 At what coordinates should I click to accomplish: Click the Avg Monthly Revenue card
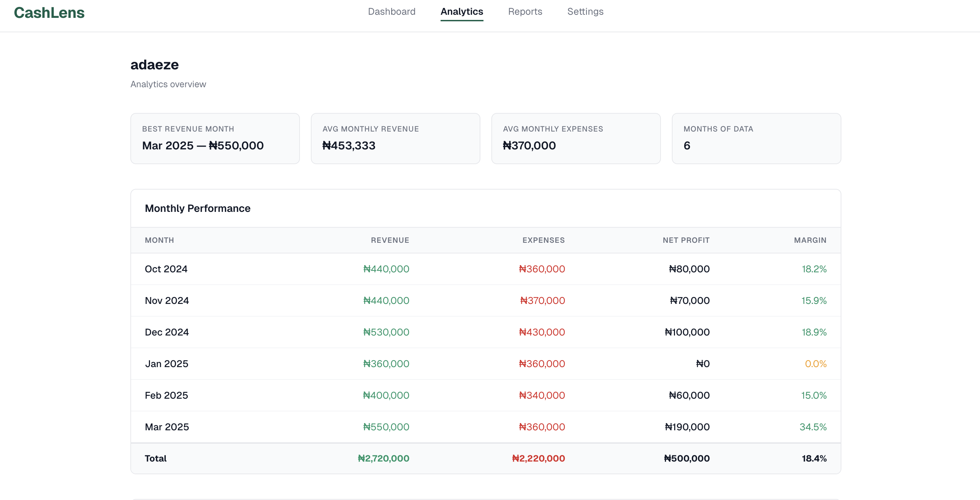point(395,138)
